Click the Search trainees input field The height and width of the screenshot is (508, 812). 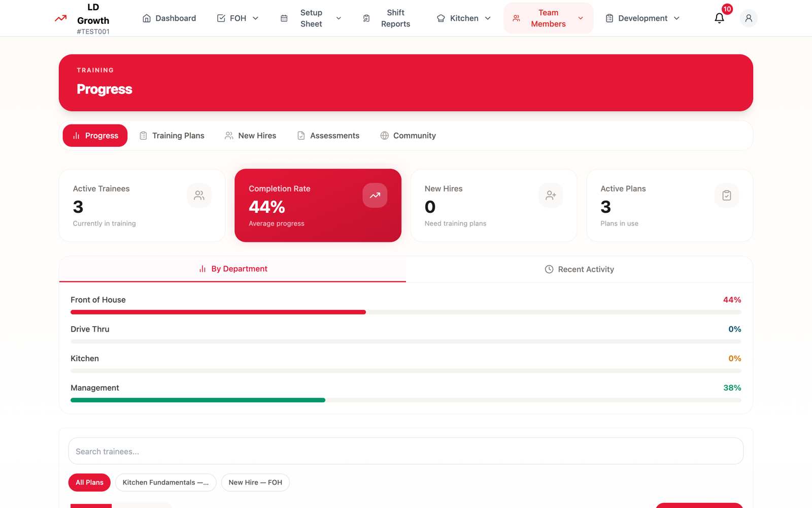[x=406, y=451]
